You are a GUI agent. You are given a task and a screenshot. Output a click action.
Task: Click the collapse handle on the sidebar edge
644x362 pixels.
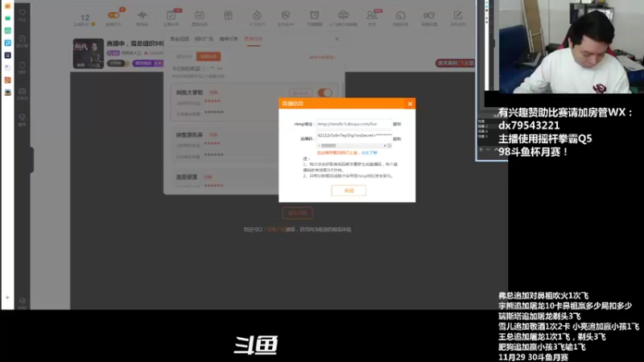pyautogui.click(x=31, y=159)
